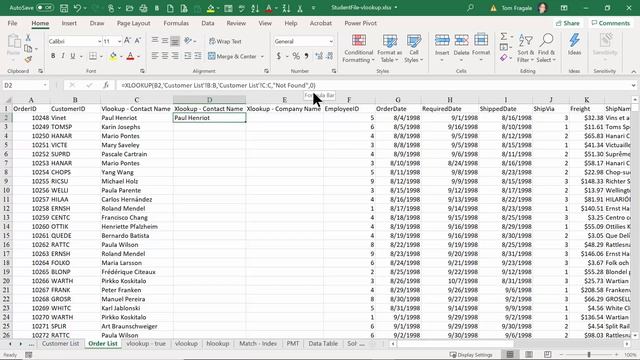The height and width of the screenshot is (360, 640).
Task: Click into the formula bar XLOOKUP formula
Action: pos(218,85)
